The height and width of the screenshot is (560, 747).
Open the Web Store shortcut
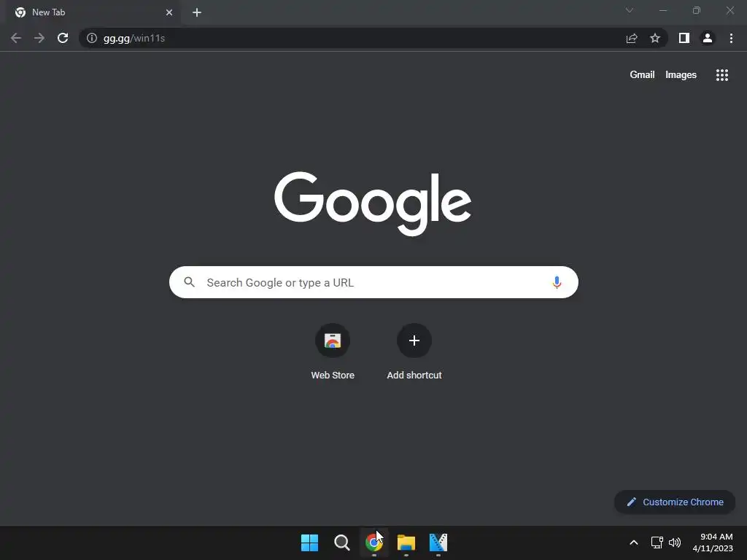333,352
